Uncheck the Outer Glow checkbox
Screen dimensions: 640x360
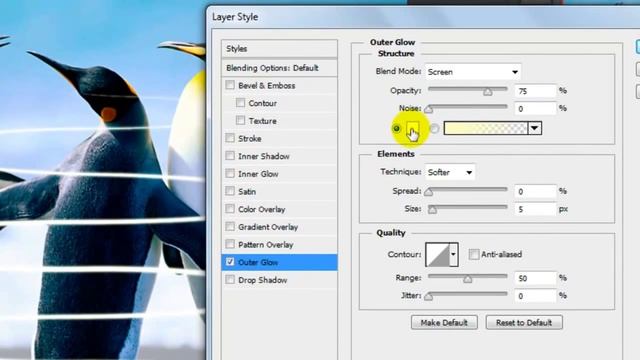point(230,262)
